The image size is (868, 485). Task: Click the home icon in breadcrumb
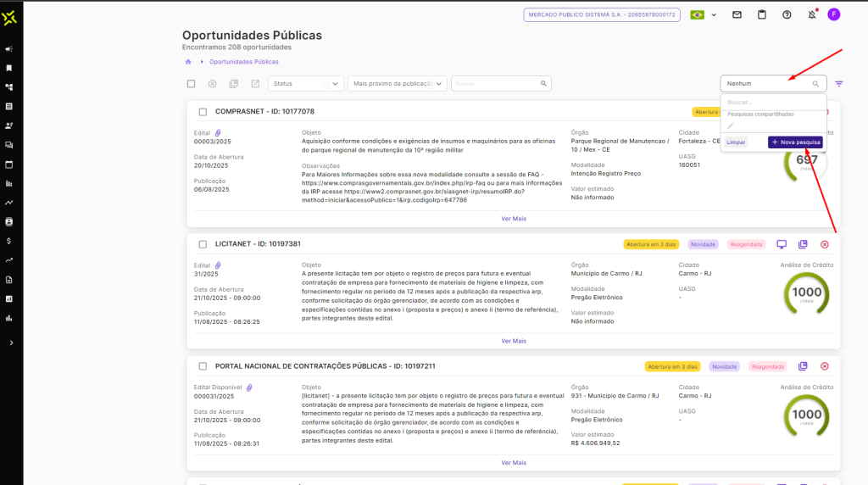188,62
